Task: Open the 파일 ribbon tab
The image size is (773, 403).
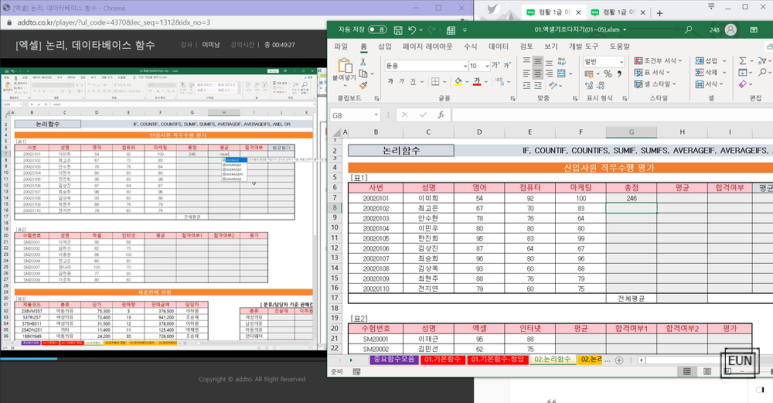Action: [341, 46]
